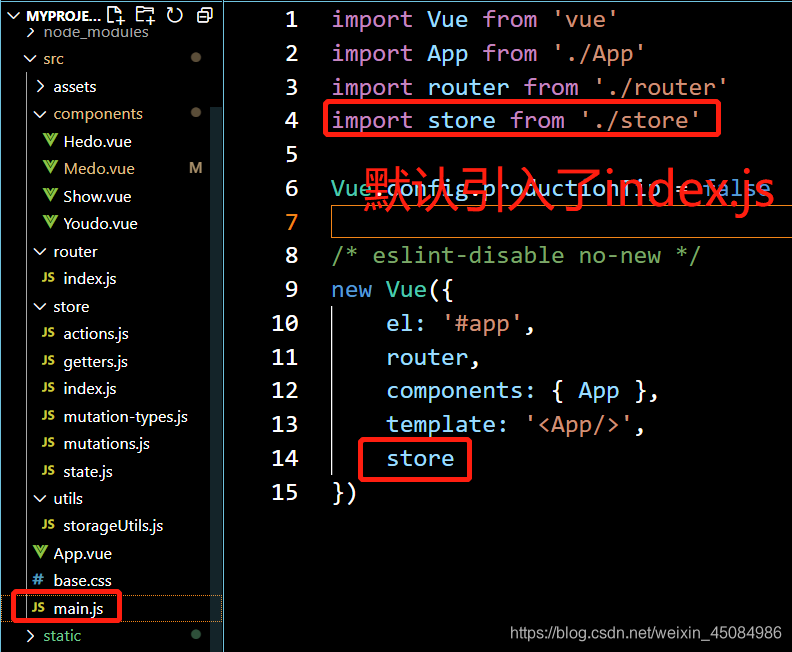Click the eslint-disable no-new comment
This screenshot has height=652, width=792.
pos(516,256)
